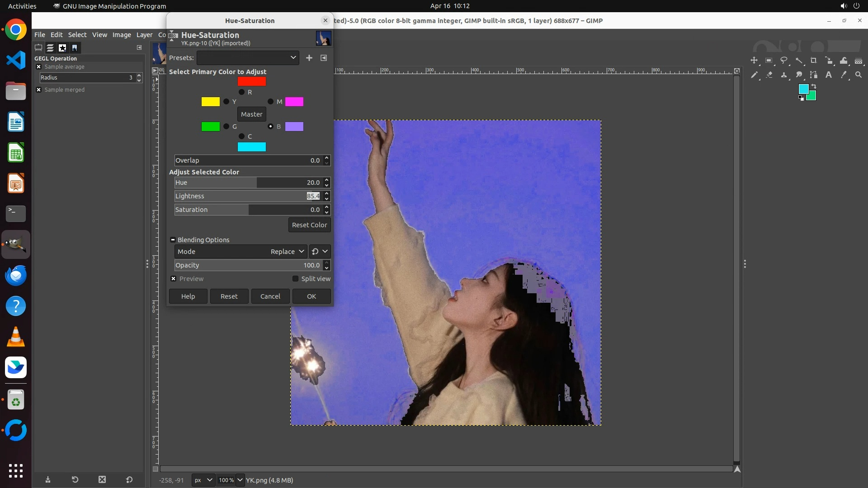Open the Presets dropdown
The width and height of the screenshot is (868, 488).
(248, 58)
